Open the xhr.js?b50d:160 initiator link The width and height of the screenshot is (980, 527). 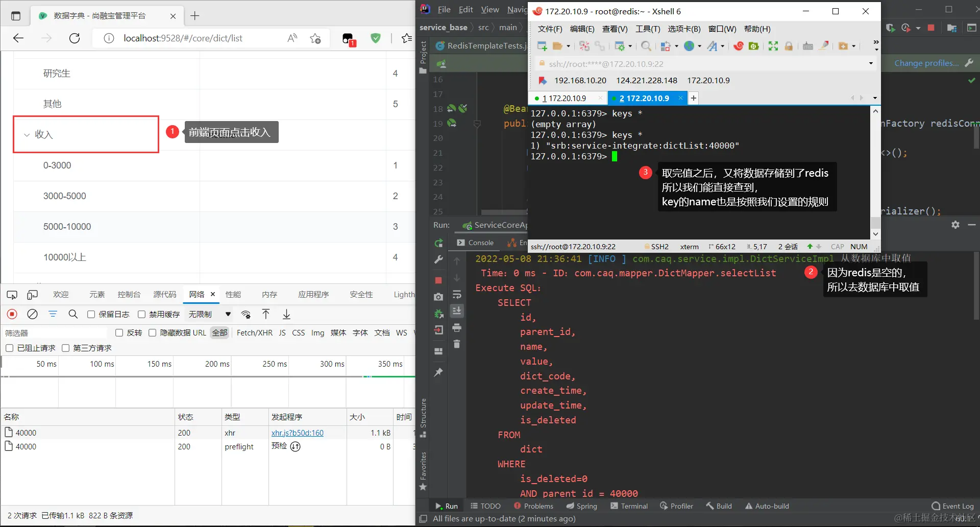click(298, 433)
